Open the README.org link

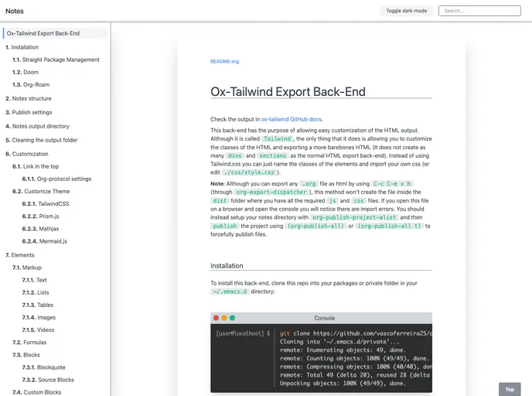click(224, 61)
